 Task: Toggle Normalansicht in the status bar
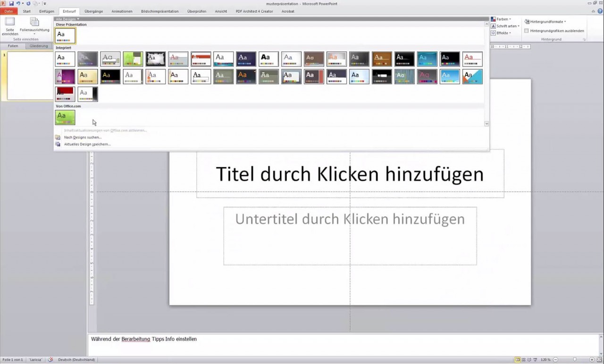coord(518,359)
